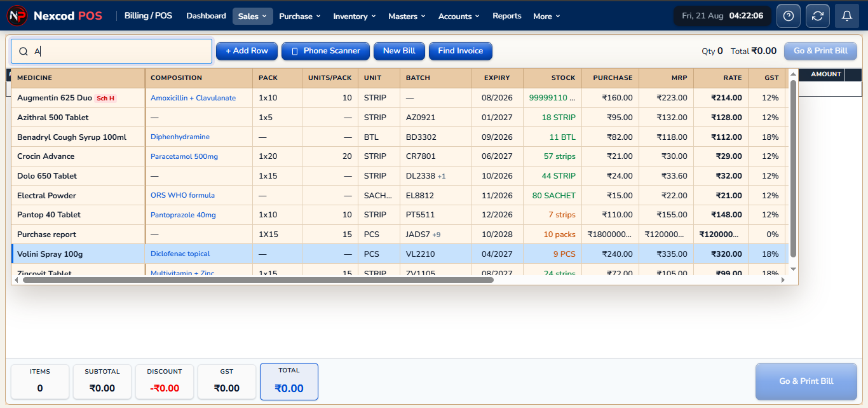Click the EXPIRY column header

(497, 78)
